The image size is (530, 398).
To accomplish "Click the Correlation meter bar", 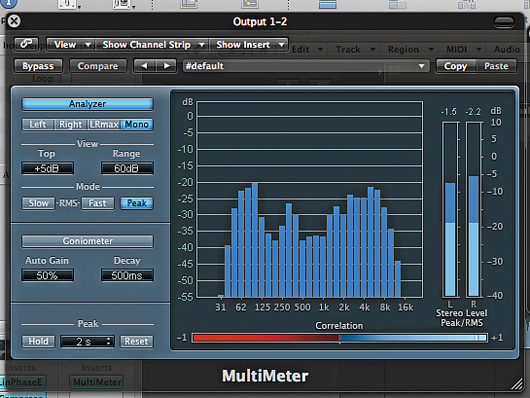I will coord(339,337).
